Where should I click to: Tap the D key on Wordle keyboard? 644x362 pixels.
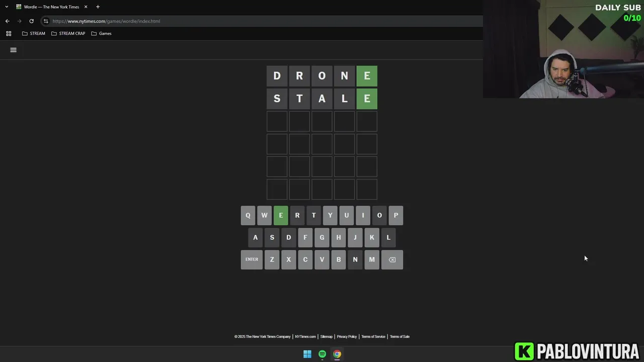(289, 237)
